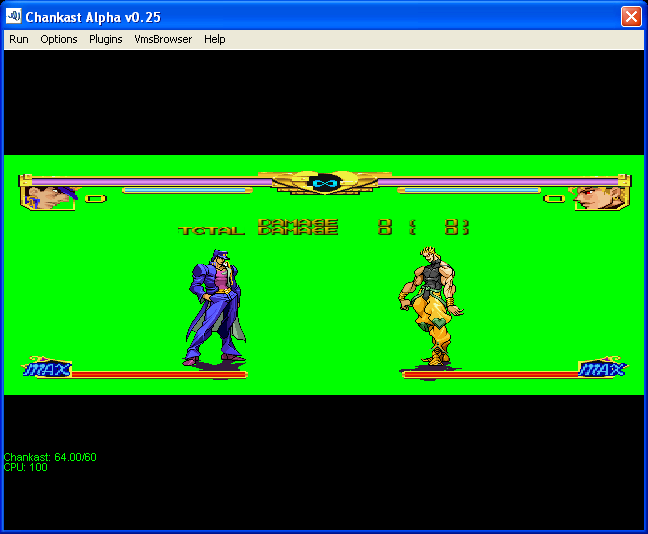Open the VmsBrowser menu
Screen dimensions: 648x534
tap(163, 39)
